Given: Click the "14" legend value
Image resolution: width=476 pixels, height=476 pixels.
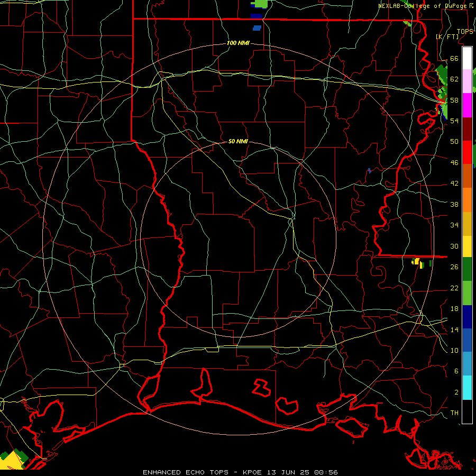Looking at the screenshot, I should pyautogui.click(x=454, y=329).
